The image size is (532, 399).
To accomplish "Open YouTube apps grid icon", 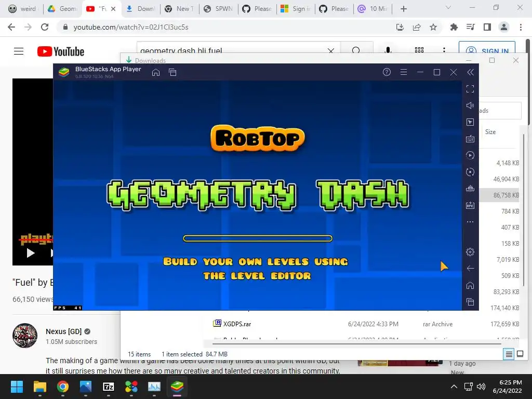I will 419,50.
